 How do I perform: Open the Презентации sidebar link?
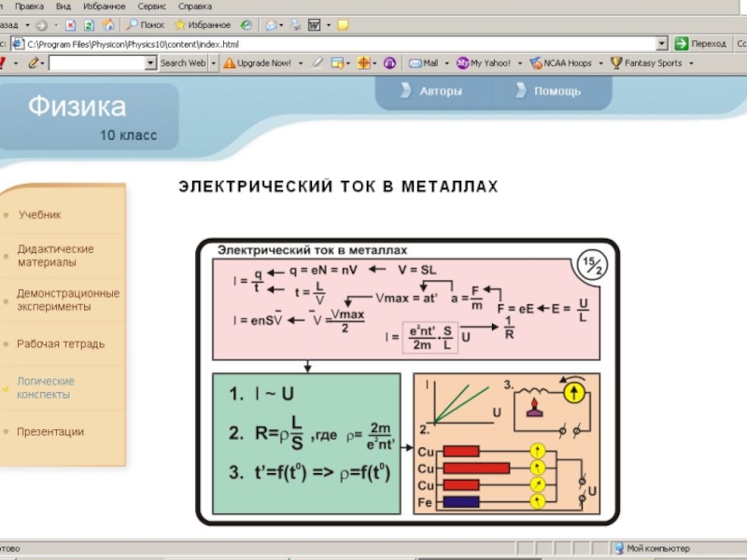point(50,432)
